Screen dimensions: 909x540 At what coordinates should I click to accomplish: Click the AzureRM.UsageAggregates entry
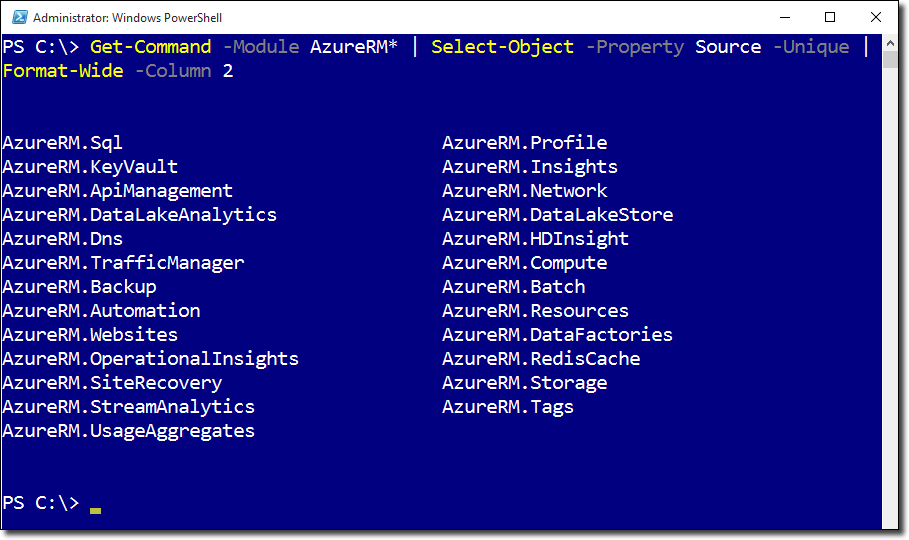(129, 432)
